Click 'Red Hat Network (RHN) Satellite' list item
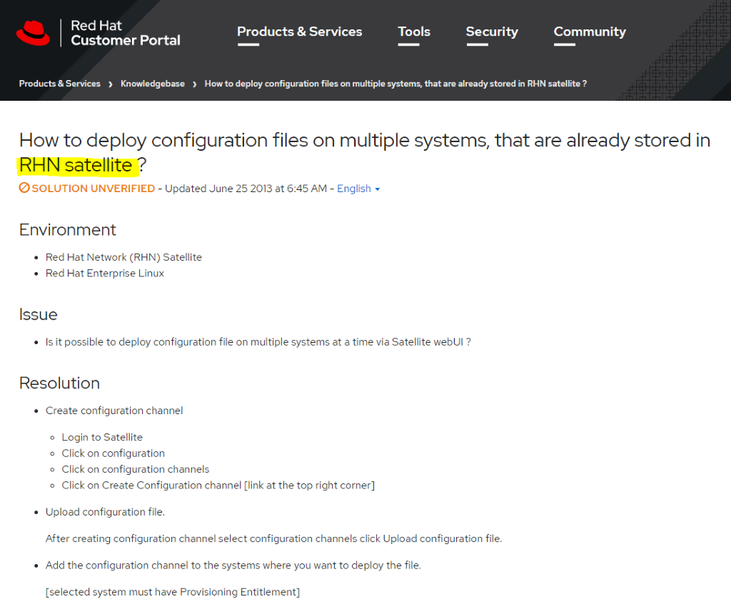This screenshot has width=731, height=607. [124, 257]
